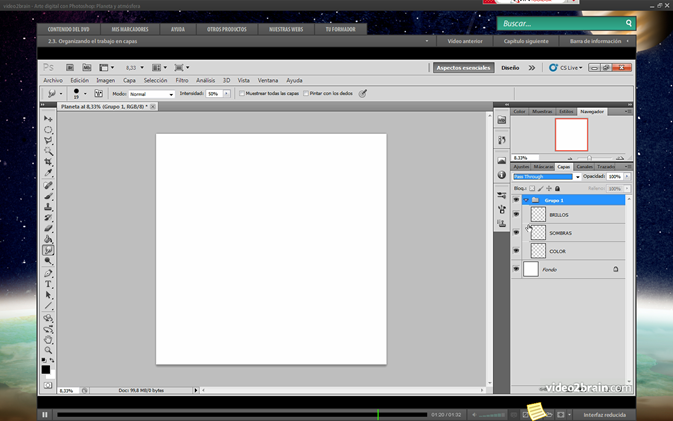Click the foreground color swatch

coord(45,370)
